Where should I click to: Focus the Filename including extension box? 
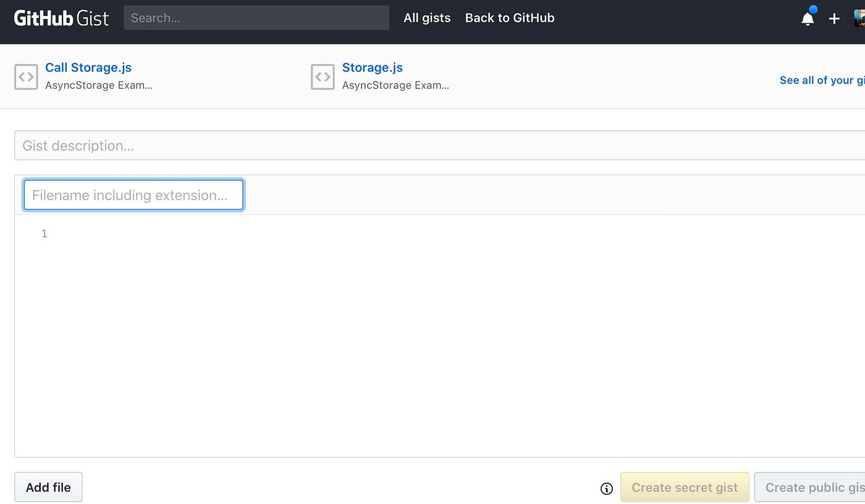click(133, 195)
